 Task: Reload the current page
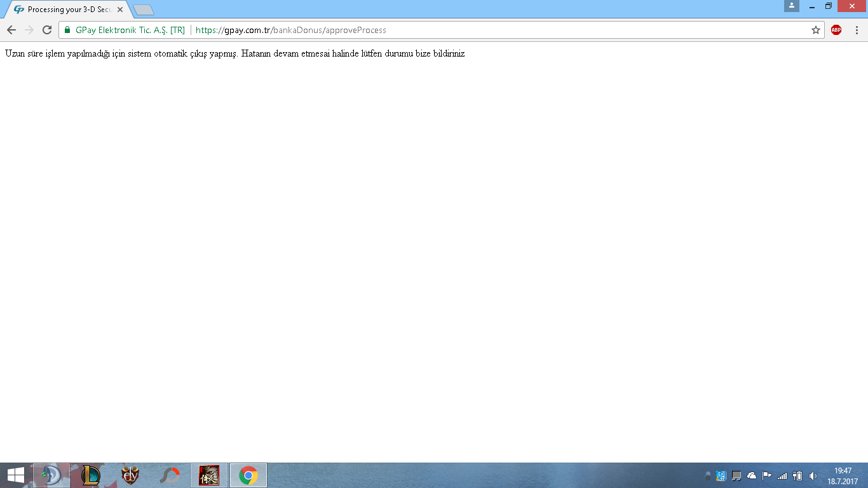(46, 30)
